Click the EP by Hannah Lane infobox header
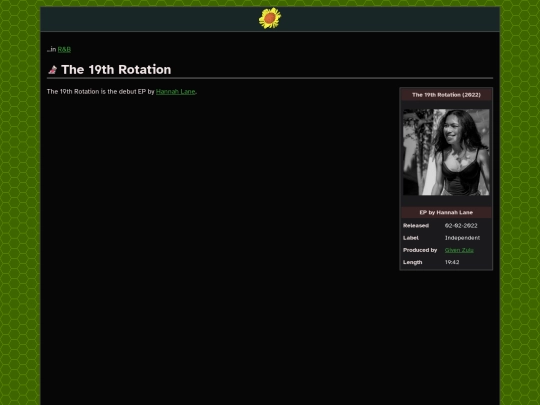 pos(446,212)
